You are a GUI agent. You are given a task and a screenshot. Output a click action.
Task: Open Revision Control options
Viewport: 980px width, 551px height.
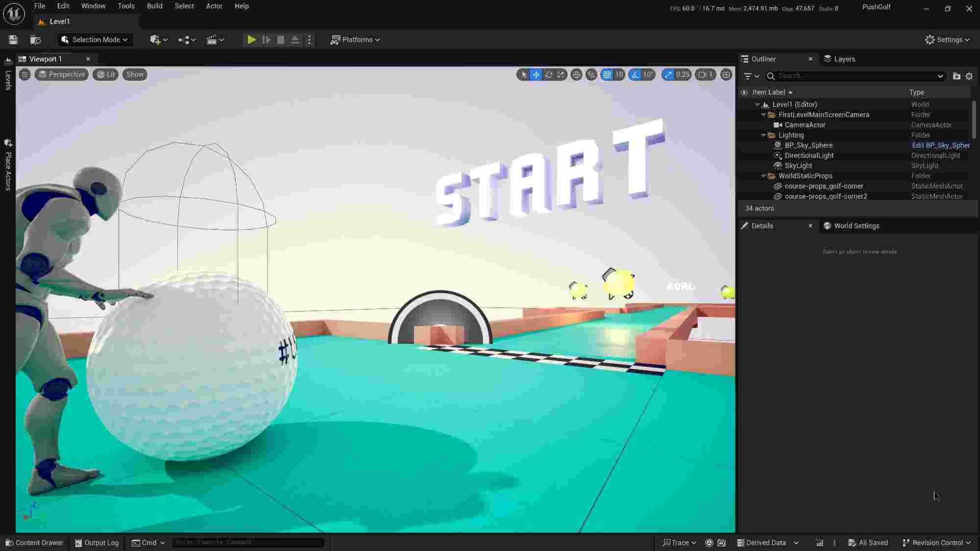(935, 543)
